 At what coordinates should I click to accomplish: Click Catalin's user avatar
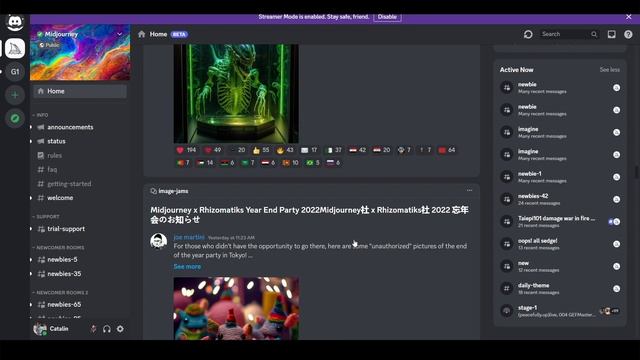coord(40,329)
